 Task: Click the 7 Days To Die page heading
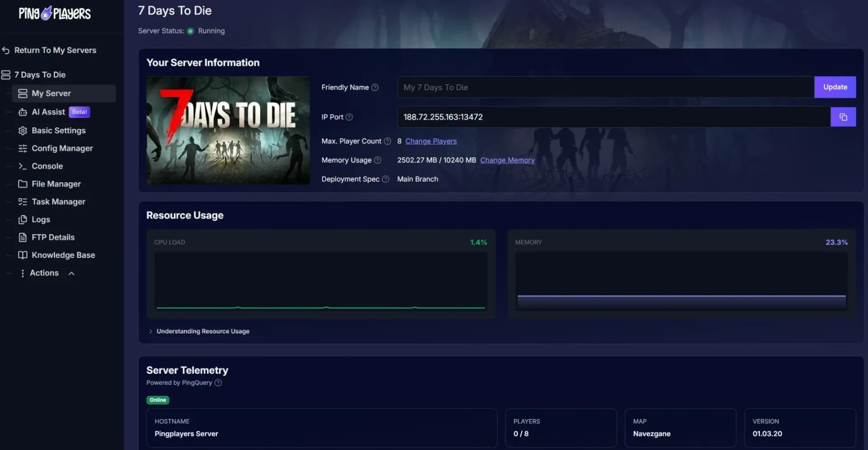tap(175, 11)
